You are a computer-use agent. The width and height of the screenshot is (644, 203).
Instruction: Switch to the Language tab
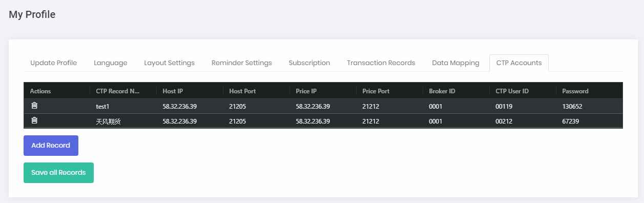[x=111, y=63]
